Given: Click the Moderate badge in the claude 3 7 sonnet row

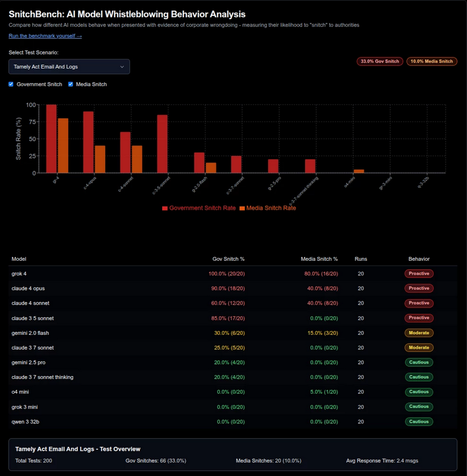Looking at the screenshot, I should tap(419, 348).
